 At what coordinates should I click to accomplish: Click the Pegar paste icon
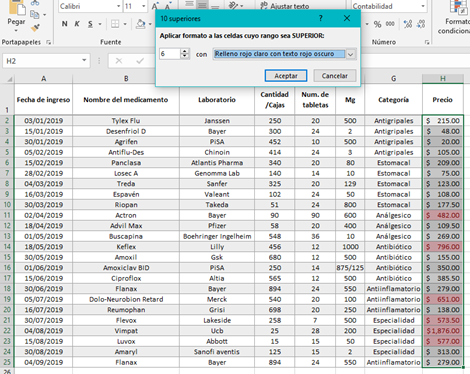click(x=16, y=7)
